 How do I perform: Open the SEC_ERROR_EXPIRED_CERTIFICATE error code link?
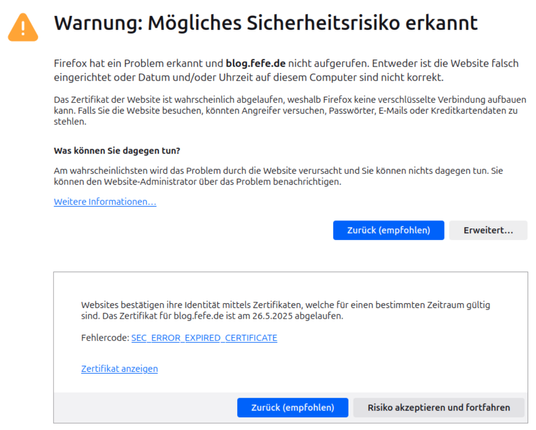click(x=204, y=338)
